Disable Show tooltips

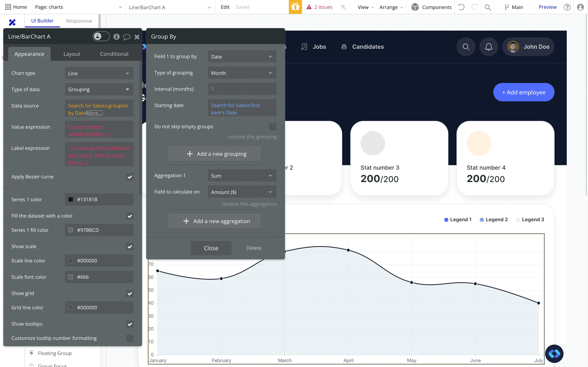pos(130,324)
